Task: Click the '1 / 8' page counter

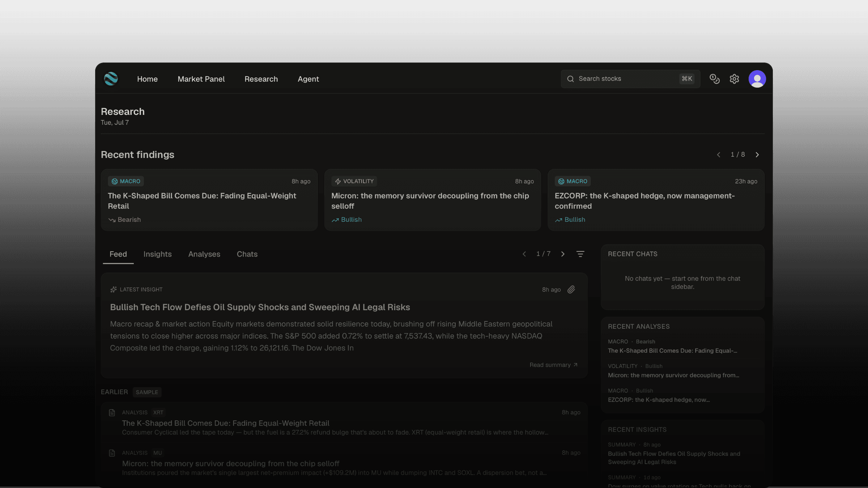Action: click(738, 155)
